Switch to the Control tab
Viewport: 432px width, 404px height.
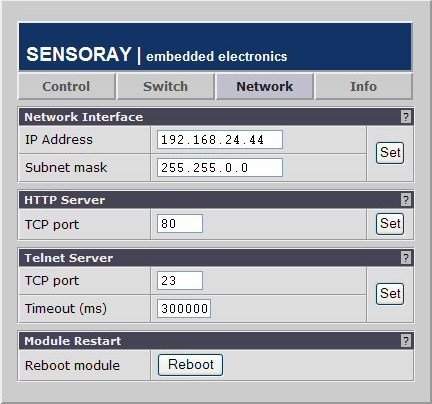pos(66,87)
